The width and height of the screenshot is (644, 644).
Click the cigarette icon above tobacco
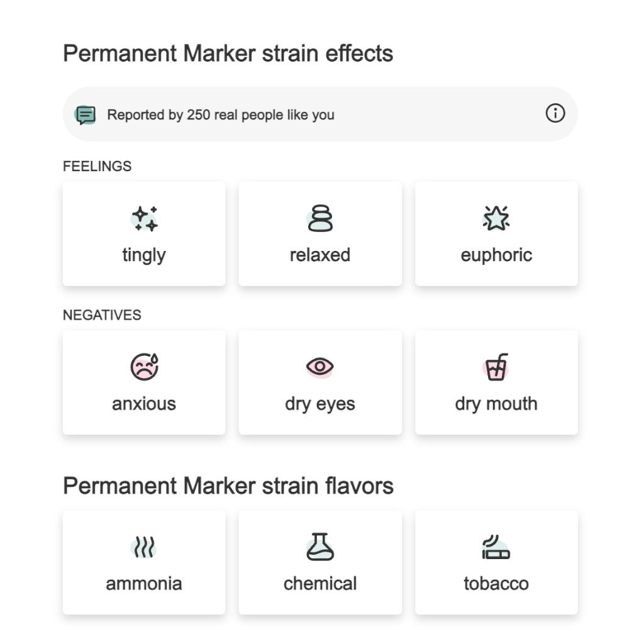point(496,547)
